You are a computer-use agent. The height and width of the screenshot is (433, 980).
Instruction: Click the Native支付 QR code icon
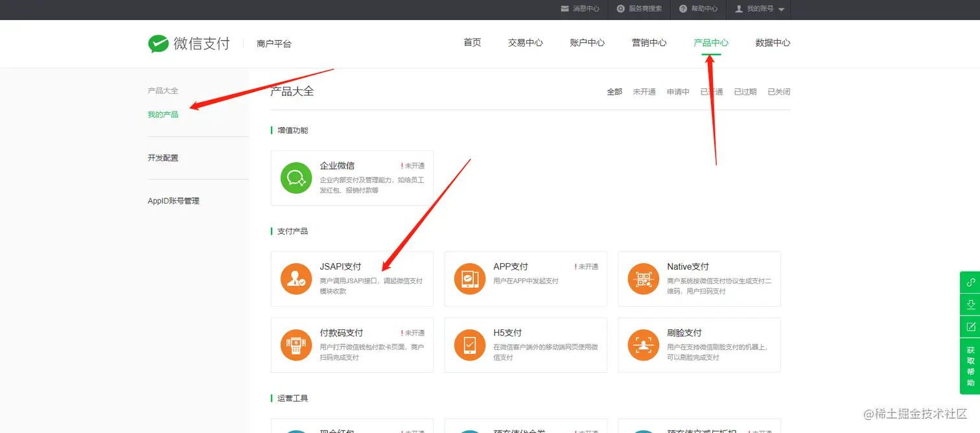click(x=644, y=279)
